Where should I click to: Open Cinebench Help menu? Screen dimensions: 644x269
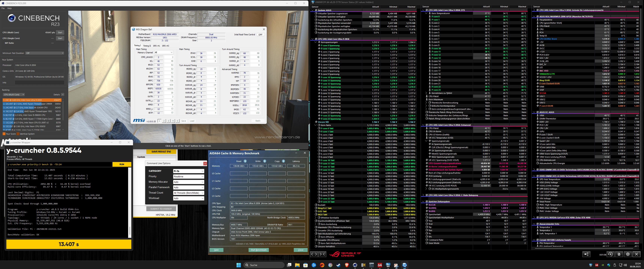(9, 8)
